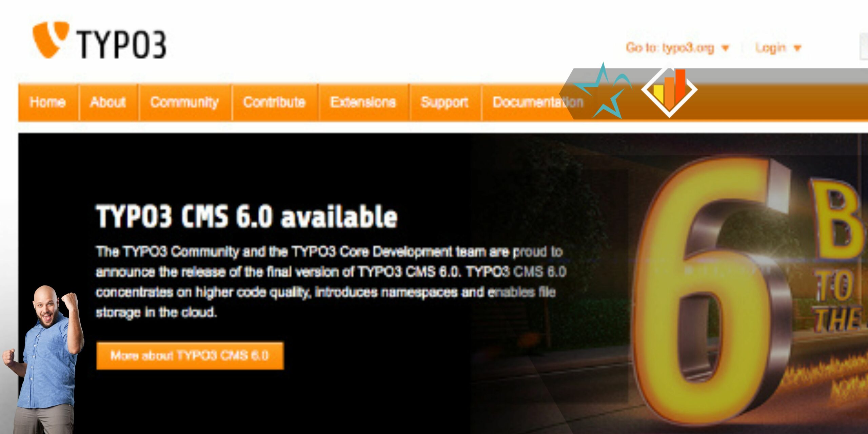Navigate to Extensions
868x434 pixels.
click(363, 102)
